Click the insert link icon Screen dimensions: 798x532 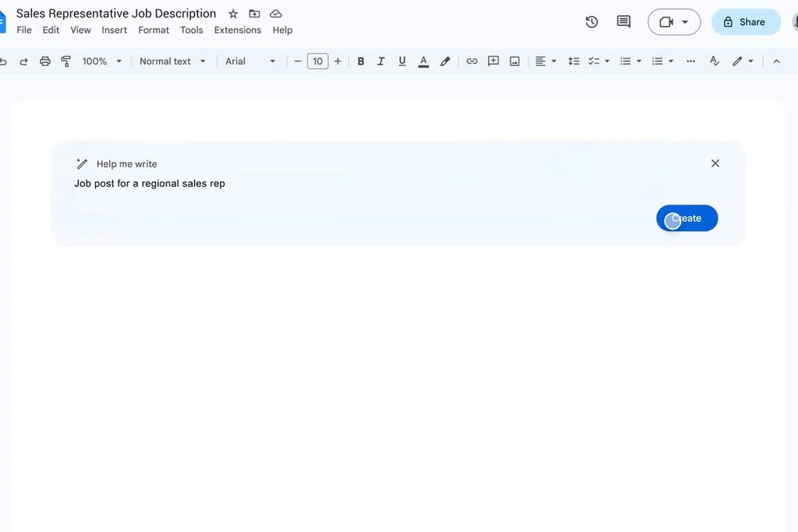472,62
